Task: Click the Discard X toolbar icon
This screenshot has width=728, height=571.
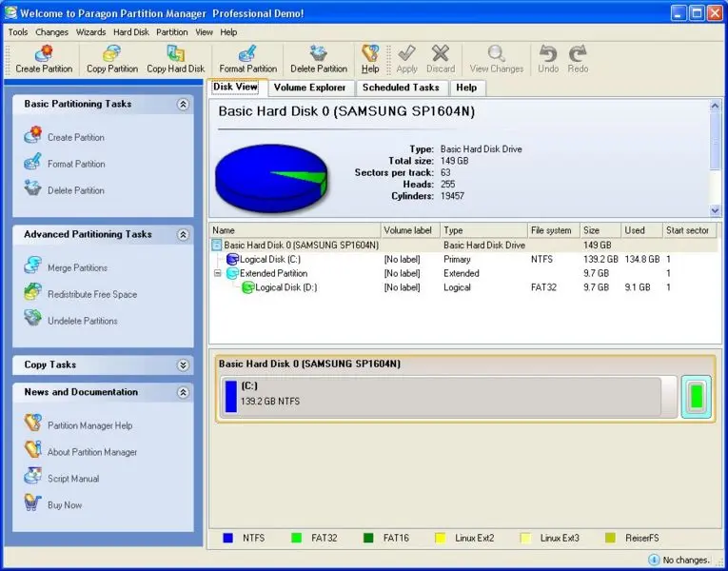Action: (441, 53)
